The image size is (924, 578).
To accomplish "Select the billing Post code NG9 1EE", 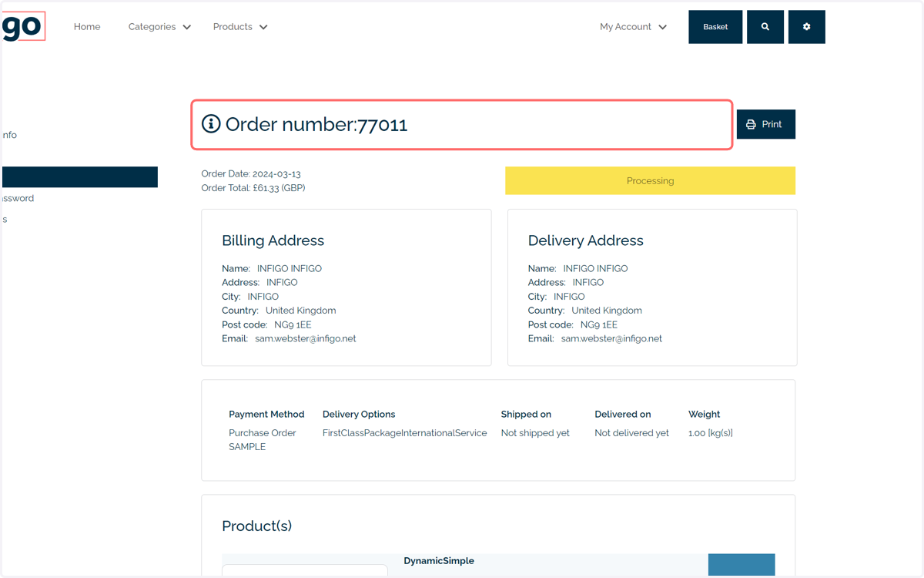I will coord(266,324).
